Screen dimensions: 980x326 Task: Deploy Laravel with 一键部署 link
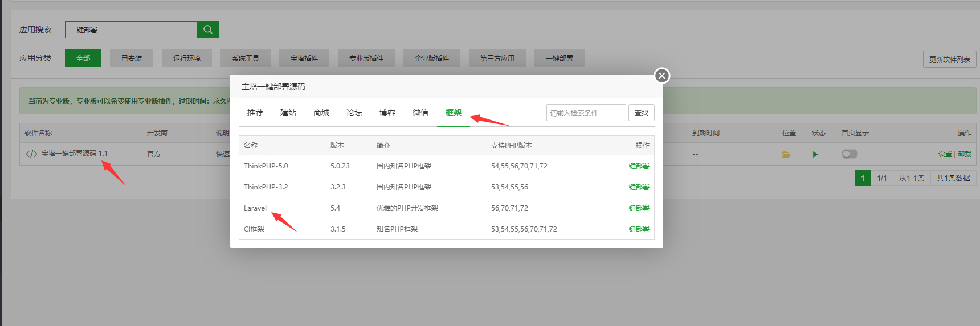[635, 208]
